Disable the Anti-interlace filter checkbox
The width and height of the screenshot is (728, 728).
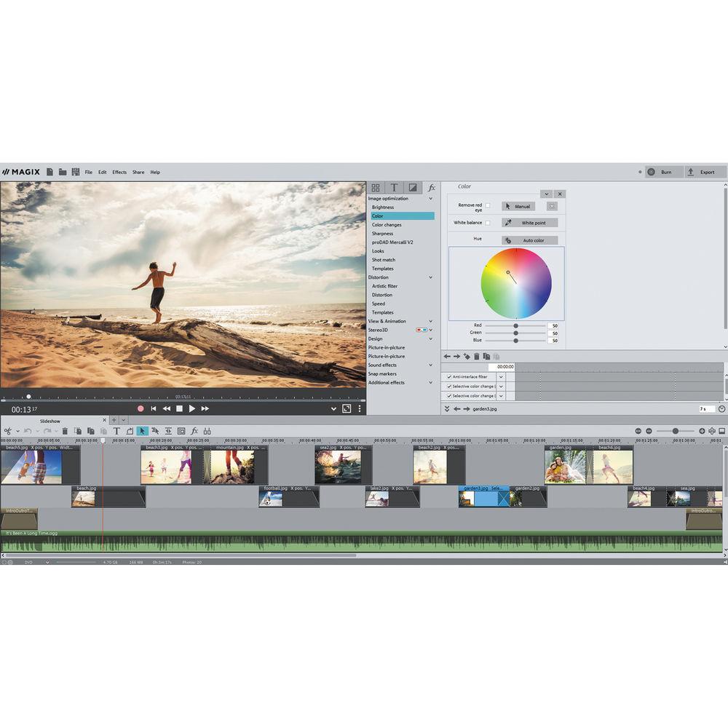tap(449, 377)
